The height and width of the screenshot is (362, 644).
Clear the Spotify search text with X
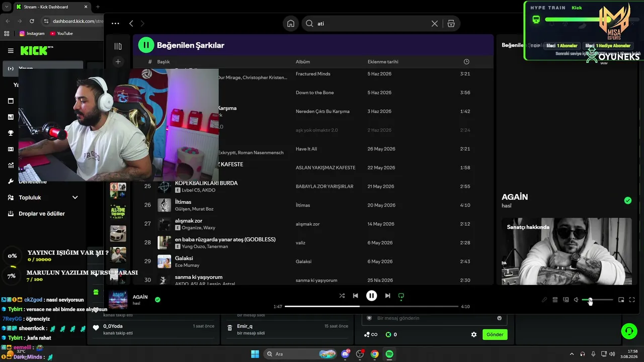[435, 24]
